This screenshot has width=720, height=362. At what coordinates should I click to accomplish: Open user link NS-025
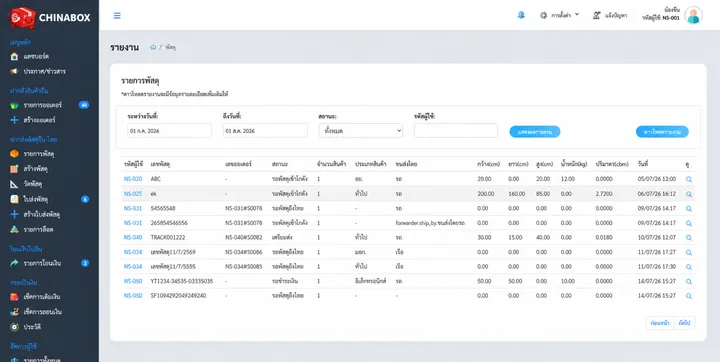pyautogui.click(x=133, y=193)
